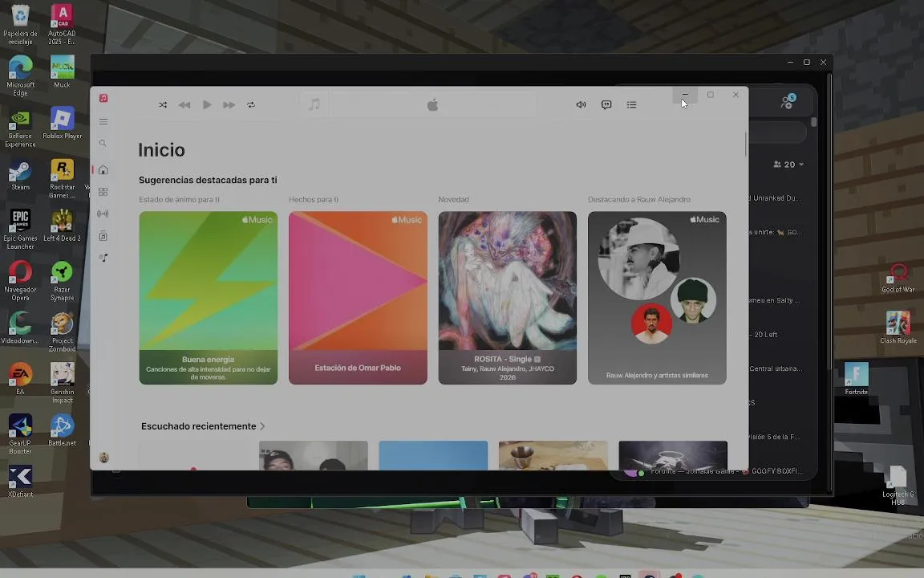Open Battle.net desktop shortcut
This screenshot has height=578, width=924.
pos(62,429)
